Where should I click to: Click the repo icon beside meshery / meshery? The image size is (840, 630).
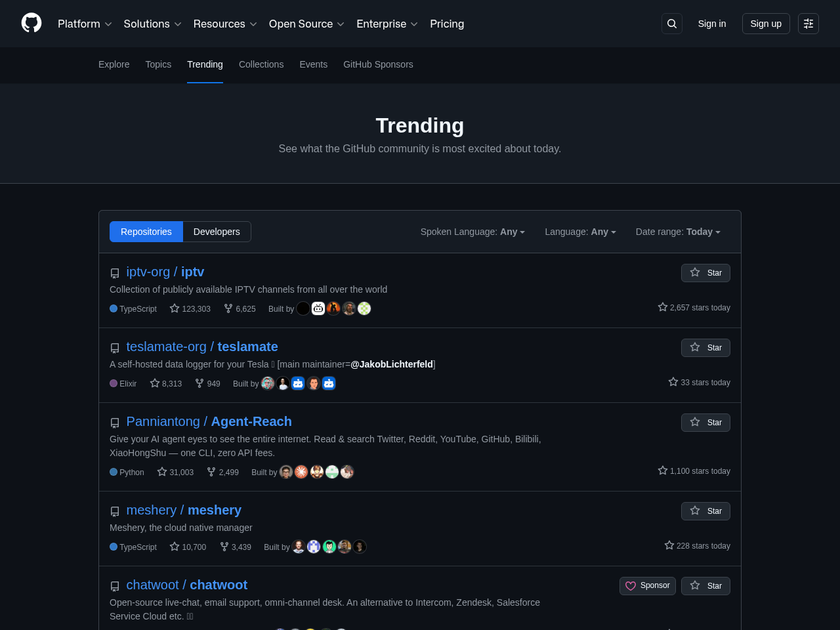115,511
